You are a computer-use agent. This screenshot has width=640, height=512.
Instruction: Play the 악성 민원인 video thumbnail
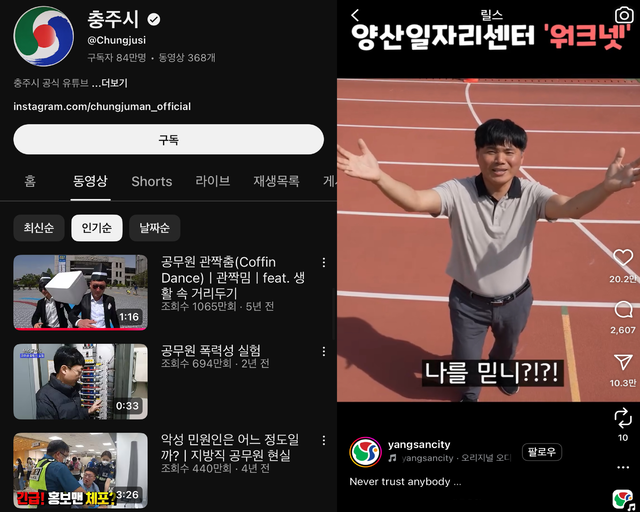pos(80,470)
